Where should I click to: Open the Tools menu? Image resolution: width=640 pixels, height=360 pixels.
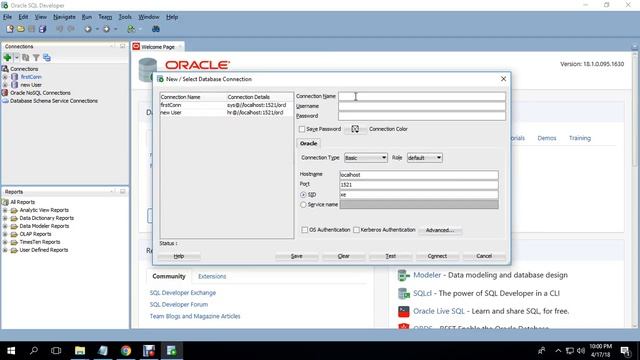click(125, 17)
